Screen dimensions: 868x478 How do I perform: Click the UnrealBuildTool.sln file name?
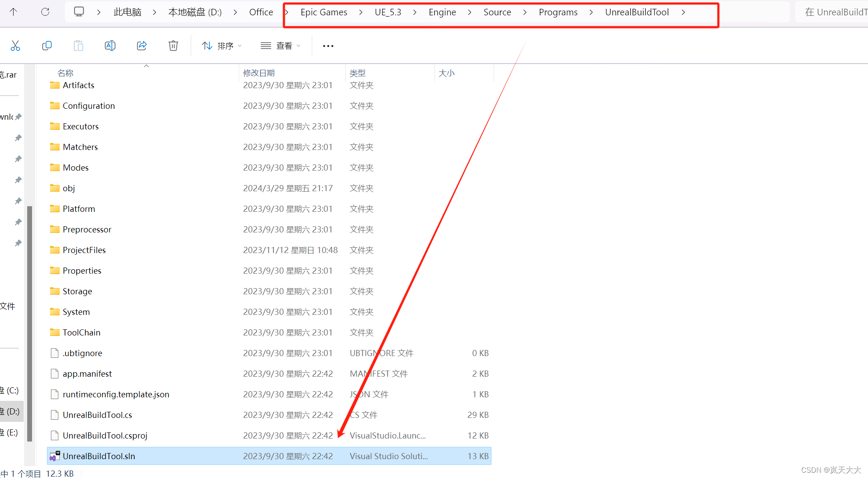tap(99, 456)
